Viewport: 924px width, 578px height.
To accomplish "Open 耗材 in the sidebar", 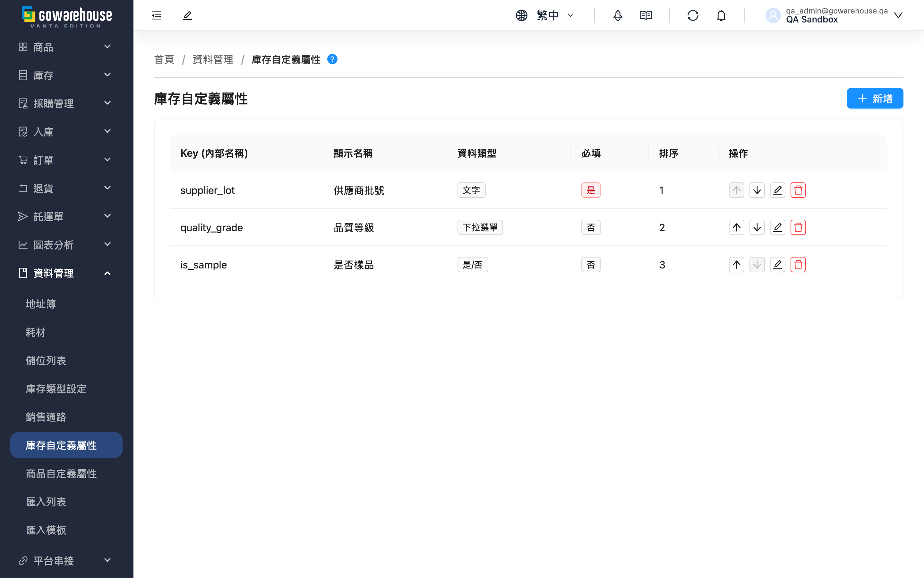I will point(66,332).
